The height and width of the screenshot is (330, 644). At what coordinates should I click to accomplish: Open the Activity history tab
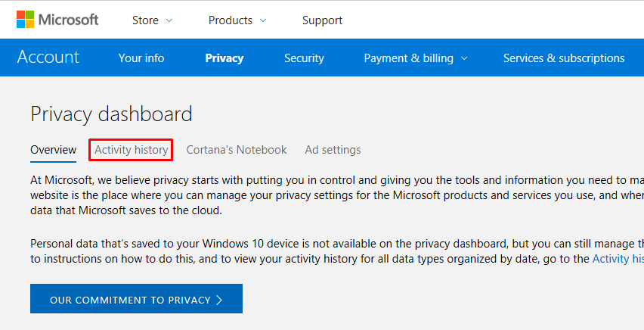pos(131,150)
